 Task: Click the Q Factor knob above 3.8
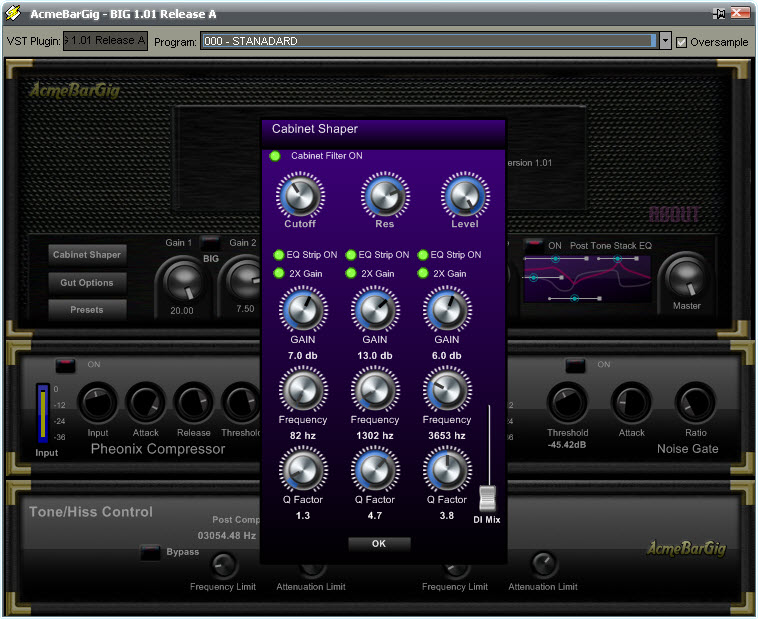click(x=447, y=470)
